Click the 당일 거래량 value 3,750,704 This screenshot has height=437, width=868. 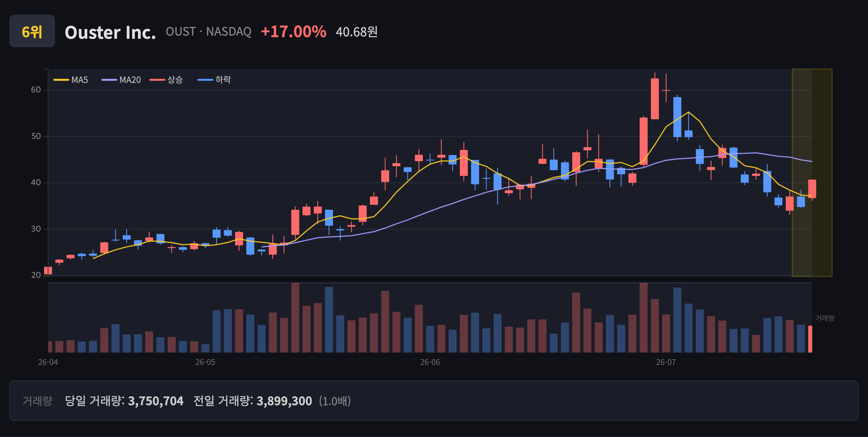pyautogui.click(x=156, y=401)
